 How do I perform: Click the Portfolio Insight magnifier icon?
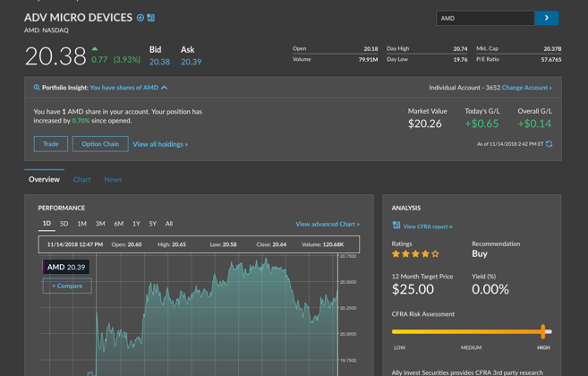coord(37,88)
